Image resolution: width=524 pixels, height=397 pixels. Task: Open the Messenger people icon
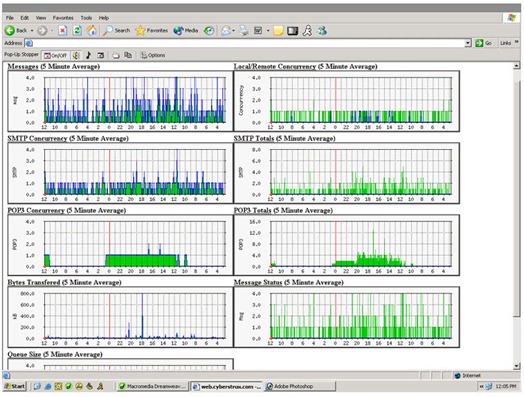(322, 31)
